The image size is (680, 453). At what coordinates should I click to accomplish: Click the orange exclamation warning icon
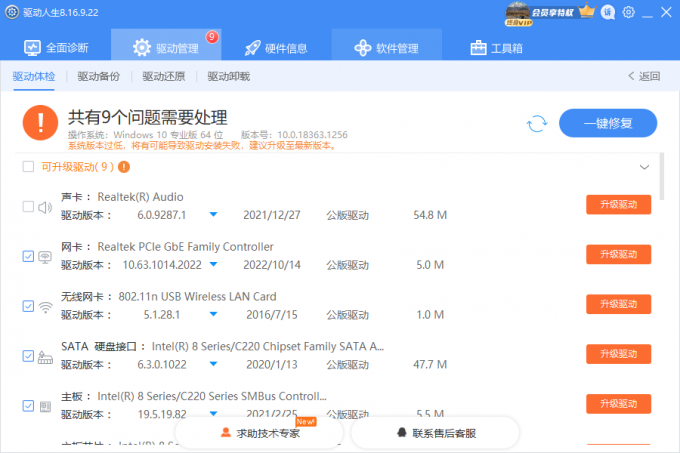[40, 123]
